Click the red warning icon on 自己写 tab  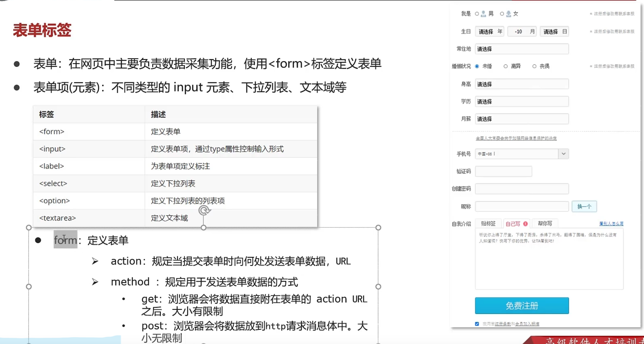pyautogui.click(x=525, y=224)
